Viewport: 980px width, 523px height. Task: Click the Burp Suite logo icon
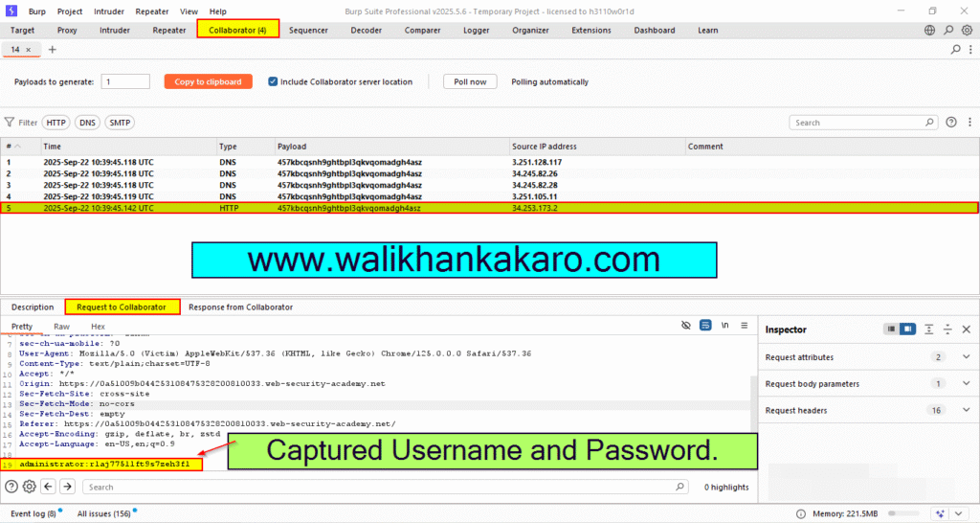[11, 11]
